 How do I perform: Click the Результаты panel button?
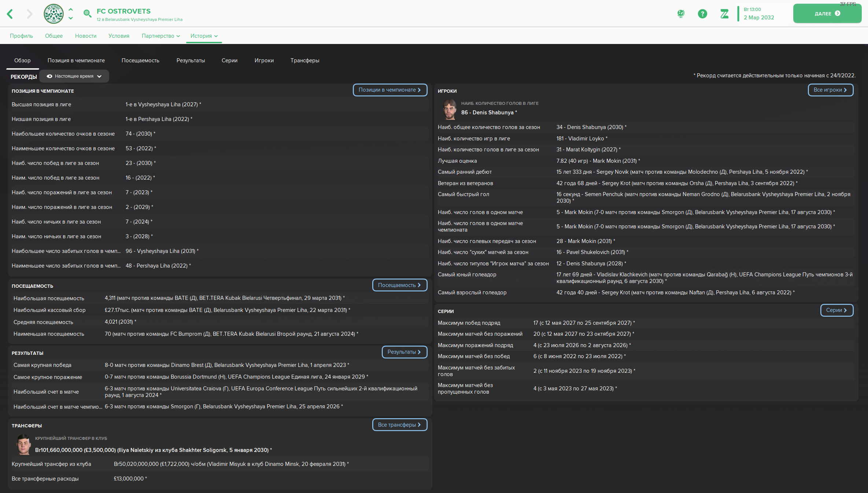(x=405, y=352)
